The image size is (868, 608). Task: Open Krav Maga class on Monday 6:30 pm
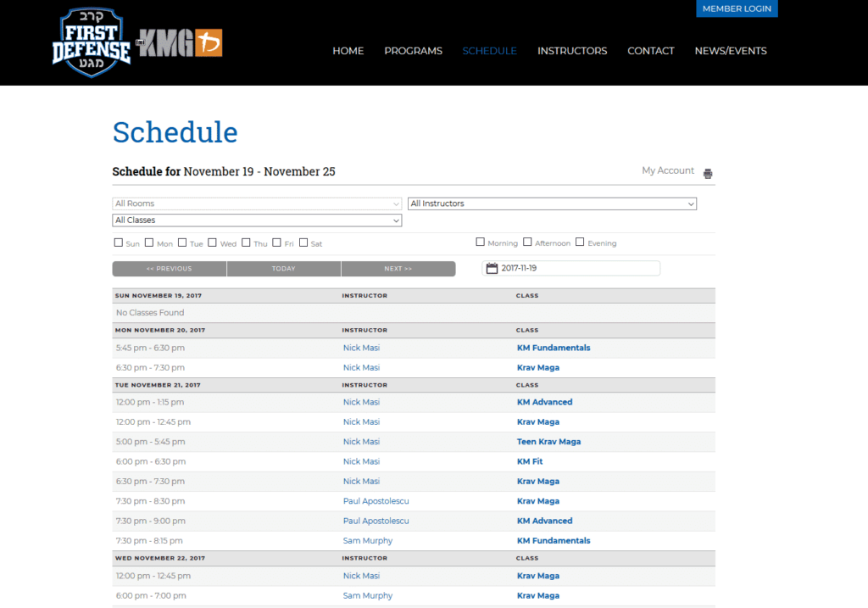tap(538, 368)
